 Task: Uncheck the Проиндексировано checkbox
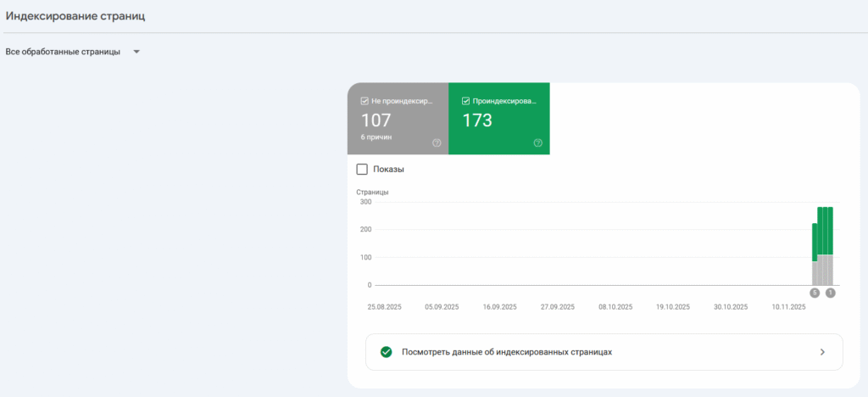465,101
